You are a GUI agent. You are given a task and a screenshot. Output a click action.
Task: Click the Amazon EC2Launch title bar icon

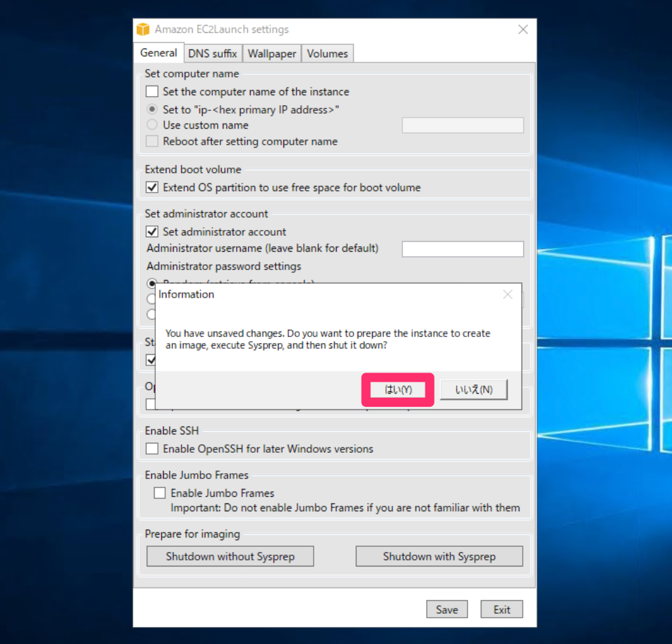(x=143, y=29)
